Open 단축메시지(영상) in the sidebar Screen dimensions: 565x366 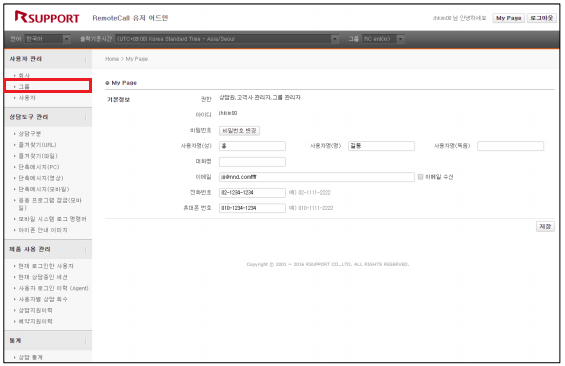(41, 178)
